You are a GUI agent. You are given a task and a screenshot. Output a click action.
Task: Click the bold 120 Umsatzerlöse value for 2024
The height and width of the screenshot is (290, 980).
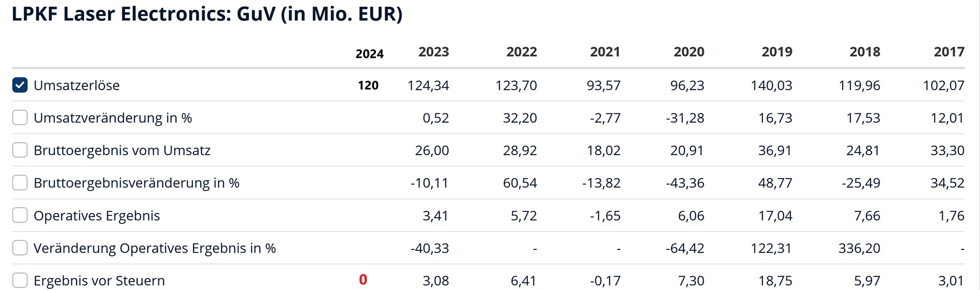point(368,85)
